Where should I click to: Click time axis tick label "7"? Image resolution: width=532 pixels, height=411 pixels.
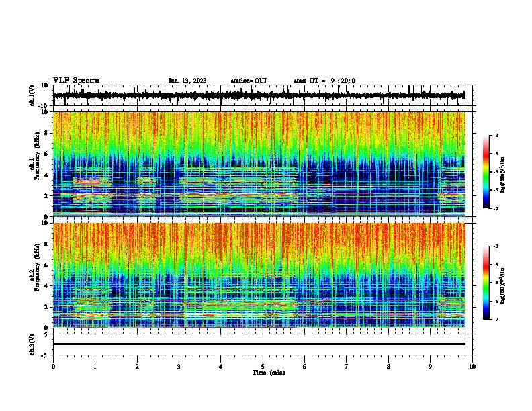coord(347,367)
